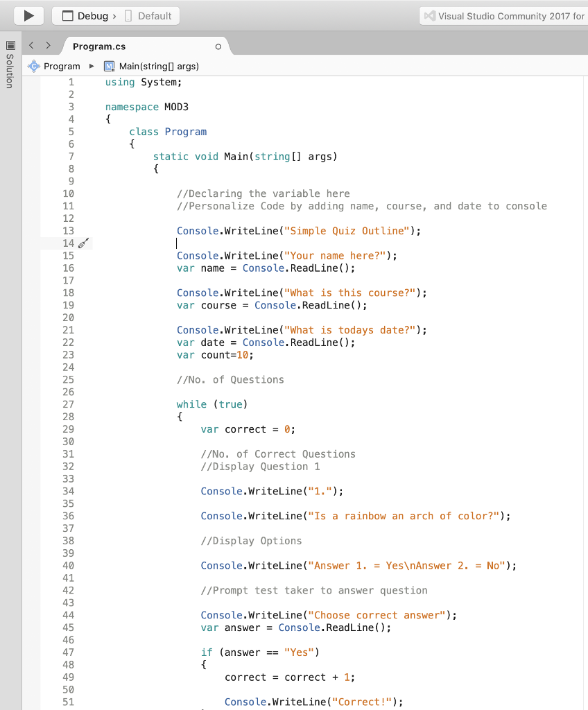Click the method icon beside Main(string[] args)

click(x=108, y=66)
